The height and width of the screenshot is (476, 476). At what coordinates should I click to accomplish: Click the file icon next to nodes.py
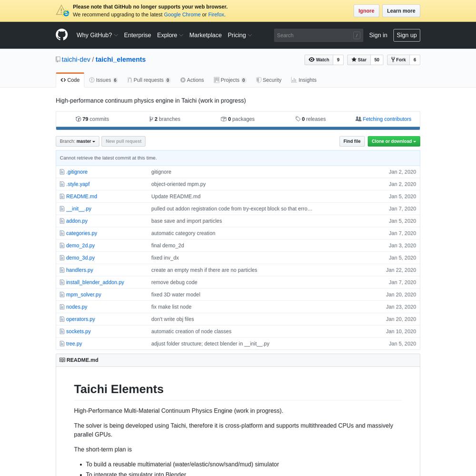point(62,307)
